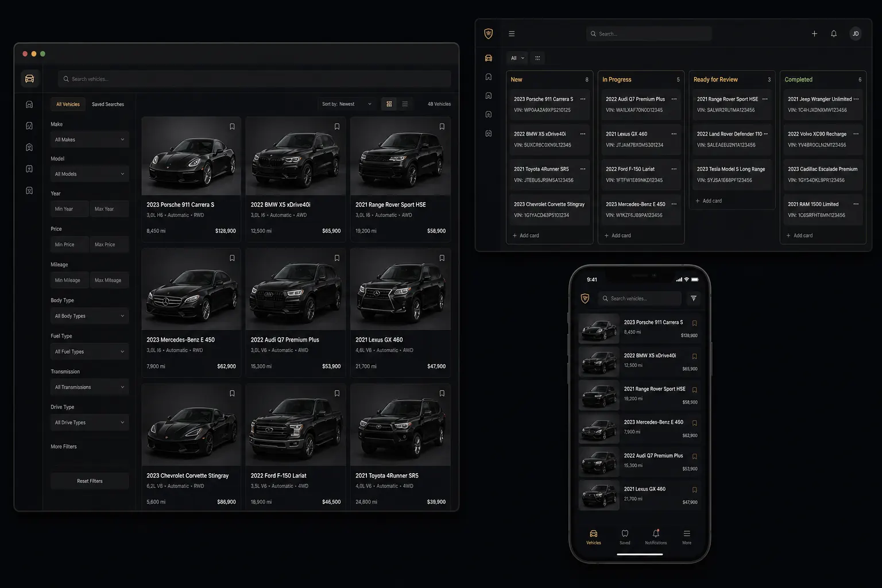
Task: Open the All Drive Types dropdown
Action: click(x=90, y=423)
